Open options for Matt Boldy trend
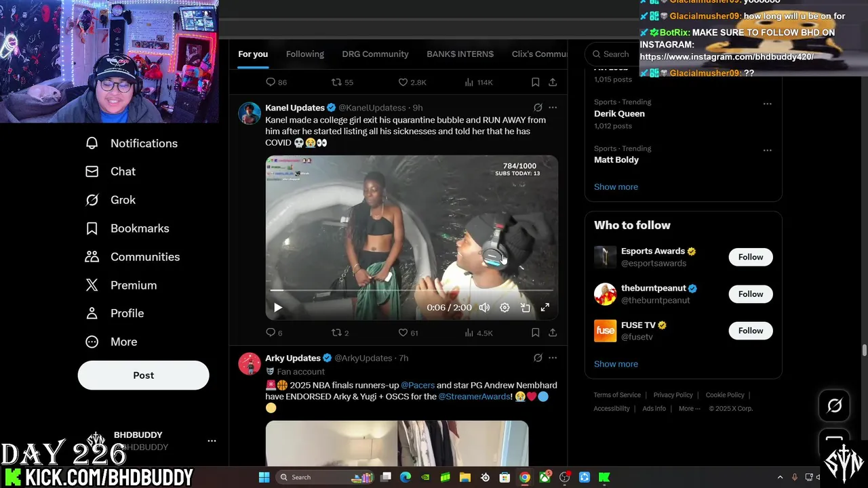 tap(767, 150)
